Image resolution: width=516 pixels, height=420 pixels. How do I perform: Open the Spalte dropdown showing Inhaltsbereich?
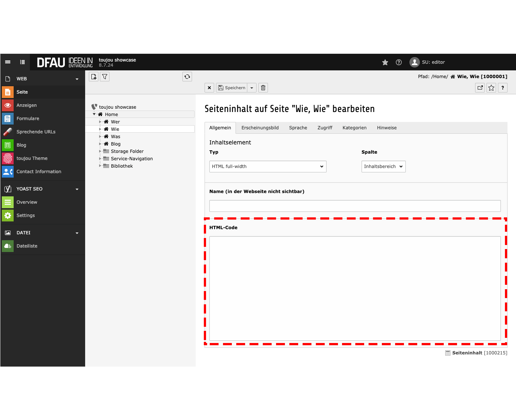click(x=383, y=167)
